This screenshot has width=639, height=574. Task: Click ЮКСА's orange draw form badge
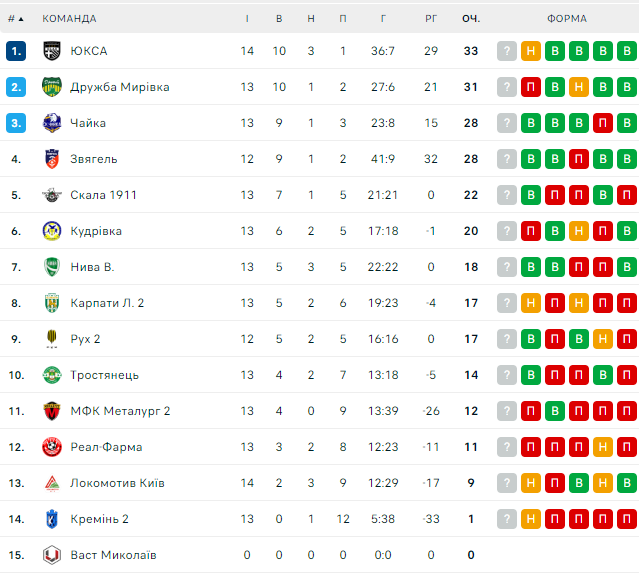[x=531, y=51]
